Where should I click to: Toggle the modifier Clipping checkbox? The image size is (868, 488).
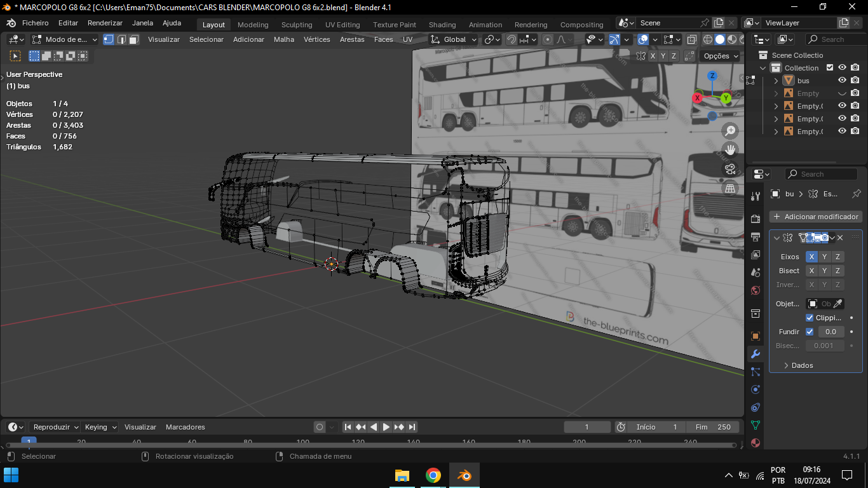[810, 318]
